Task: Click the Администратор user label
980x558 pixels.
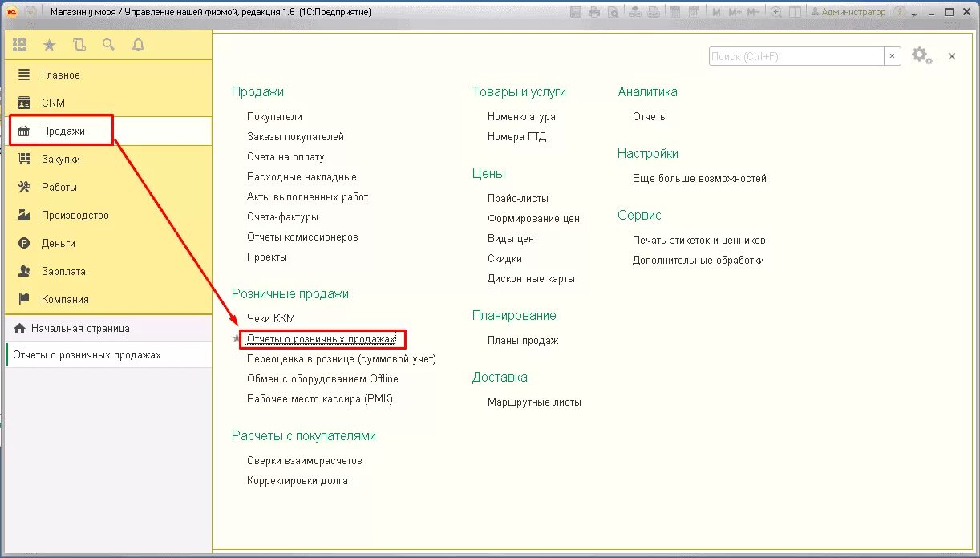Action: pyautogui.click(x=848, y=12)
